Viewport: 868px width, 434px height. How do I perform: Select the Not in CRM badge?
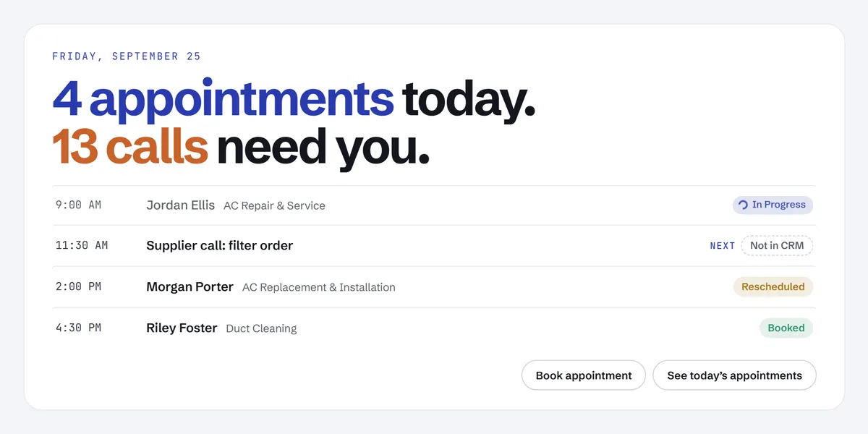pos(777,246)
